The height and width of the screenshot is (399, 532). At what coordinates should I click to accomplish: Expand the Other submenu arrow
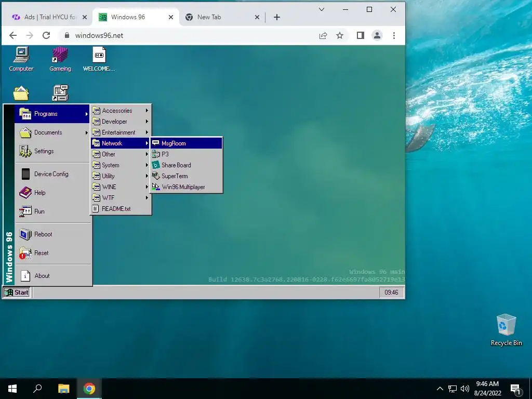pos(147,154)
